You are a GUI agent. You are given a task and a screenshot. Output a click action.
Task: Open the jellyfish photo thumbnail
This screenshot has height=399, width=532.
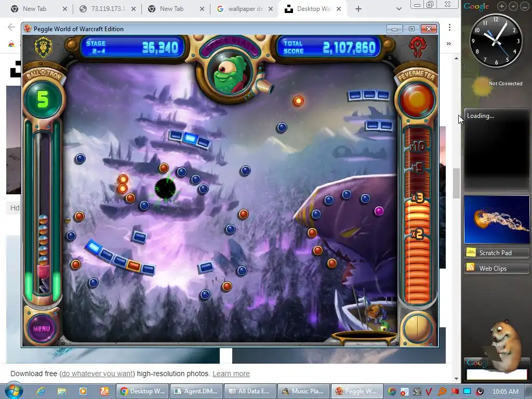tap(496, 220)
